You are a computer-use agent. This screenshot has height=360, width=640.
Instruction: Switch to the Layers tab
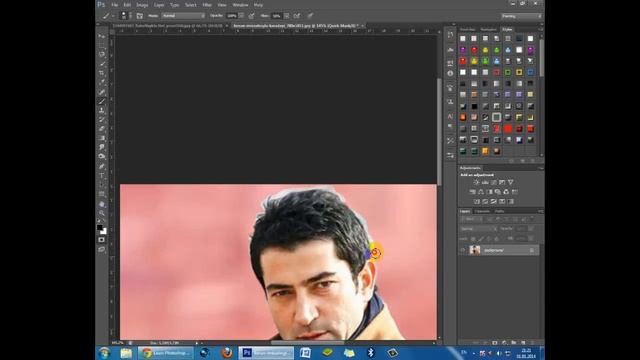(465, 211)
